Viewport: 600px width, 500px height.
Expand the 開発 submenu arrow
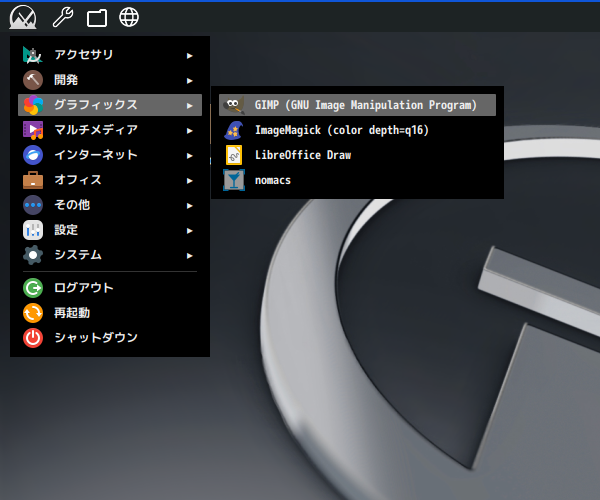pos(189,80)
